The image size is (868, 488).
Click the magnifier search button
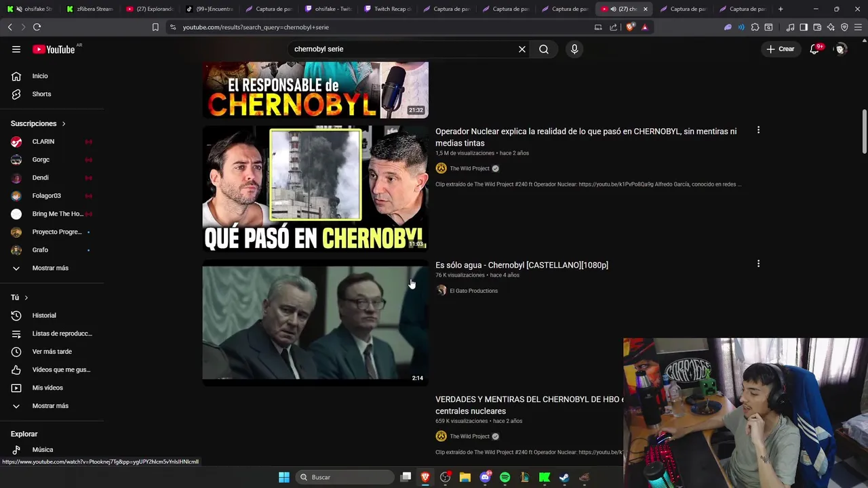point(544,49)
